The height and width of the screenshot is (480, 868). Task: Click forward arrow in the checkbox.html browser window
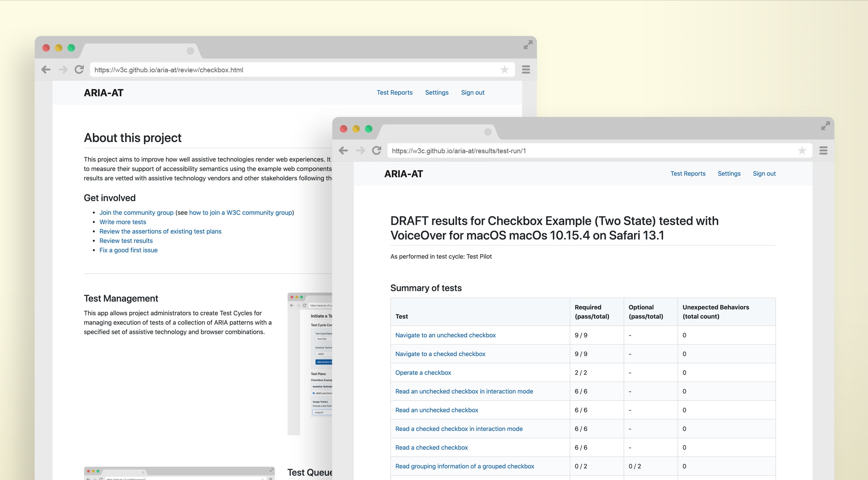coord(63,69)
